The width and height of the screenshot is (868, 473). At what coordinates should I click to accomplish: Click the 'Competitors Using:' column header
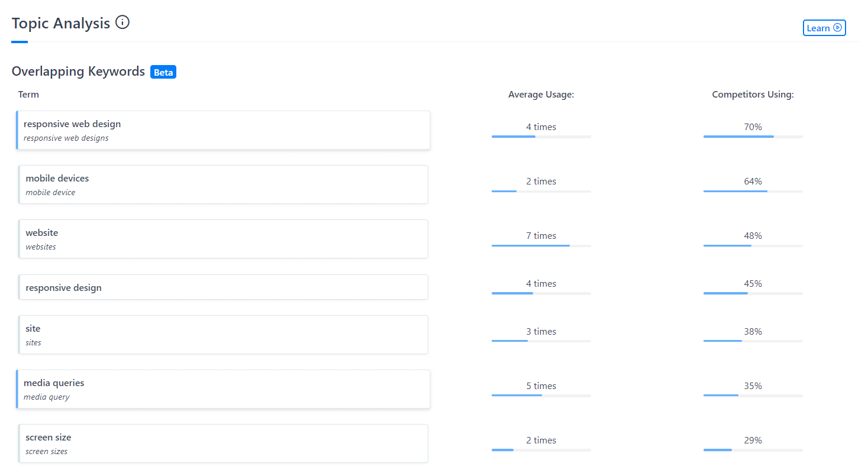click(753, 94)
